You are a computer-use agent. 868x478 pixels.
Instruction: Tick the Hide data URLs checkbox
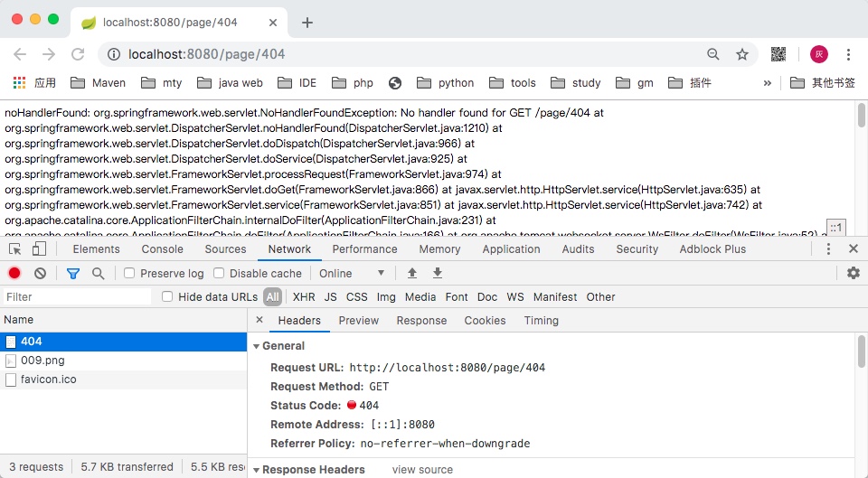167,296
